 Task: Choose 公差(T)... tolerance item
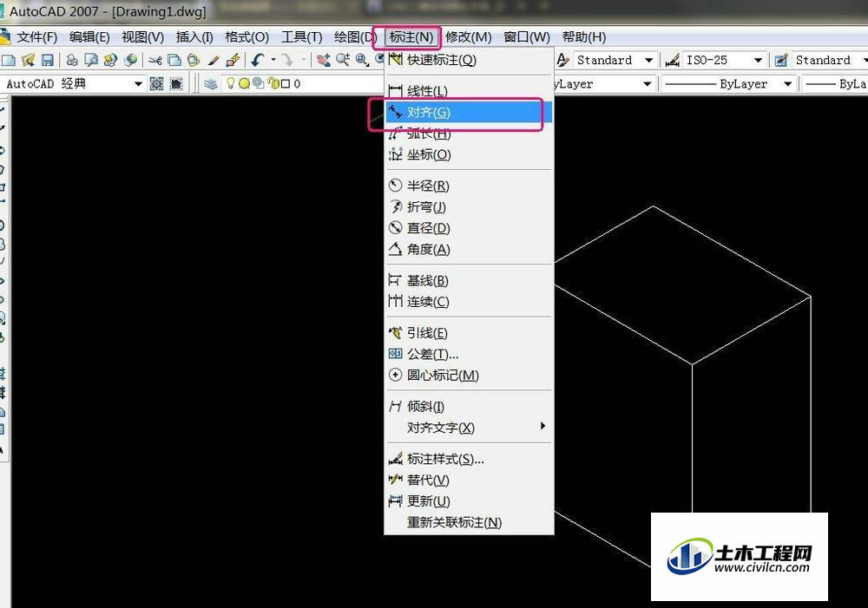coord(469,354)
